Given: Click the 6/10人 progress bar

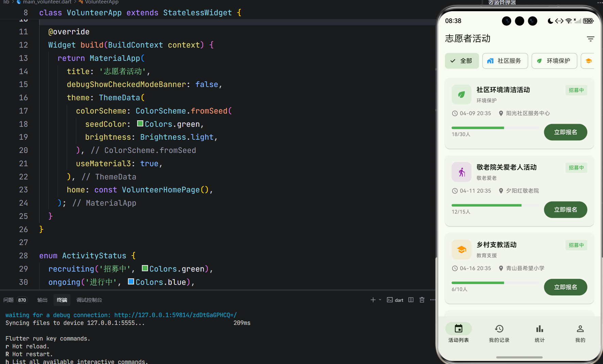Looking at the screenshot, I should [x=495, y=283].
